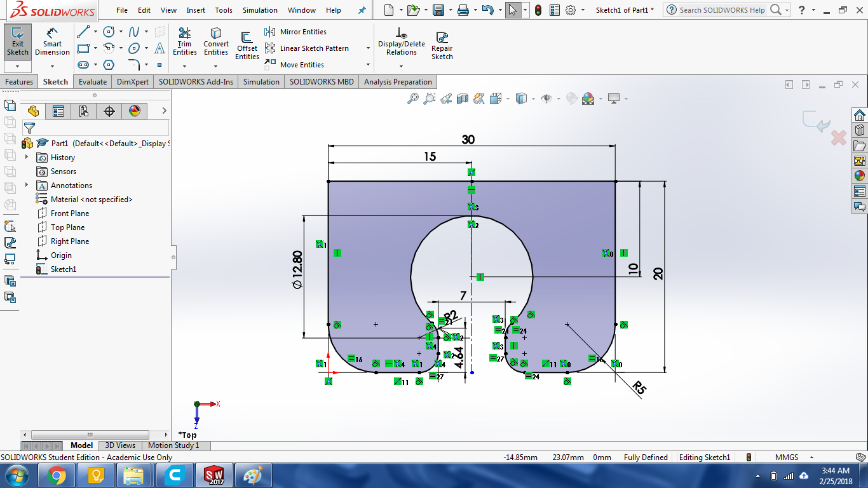
Task: Open the Motion Study 1 tab
Action: pyautogui.click(x=173, y=445)
